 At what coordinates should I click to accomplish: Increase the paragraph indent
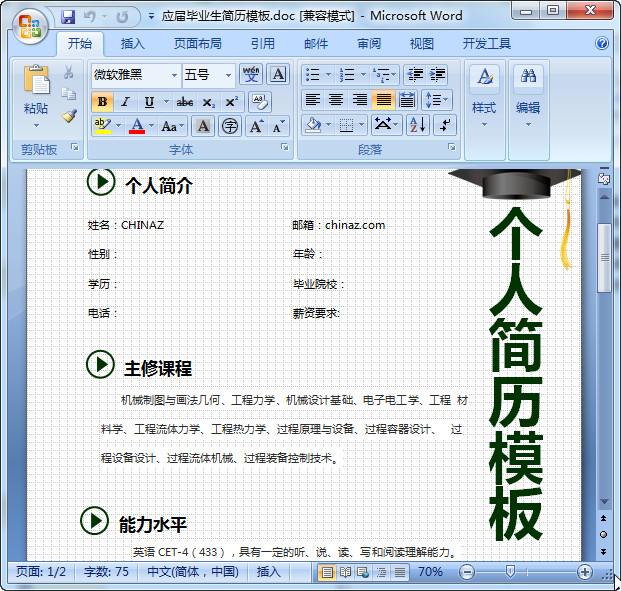point(437,74)
